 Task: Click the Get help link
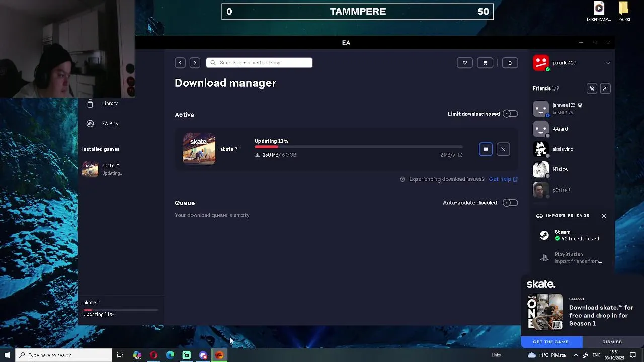click(x=503, y=179)
